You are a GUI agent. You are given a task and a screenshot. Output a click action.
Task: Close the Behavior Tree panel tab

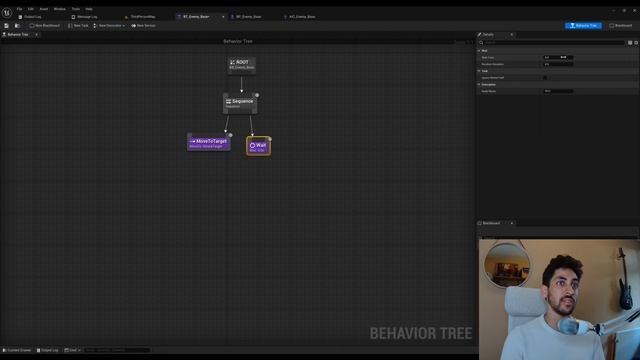click(36, 35)
